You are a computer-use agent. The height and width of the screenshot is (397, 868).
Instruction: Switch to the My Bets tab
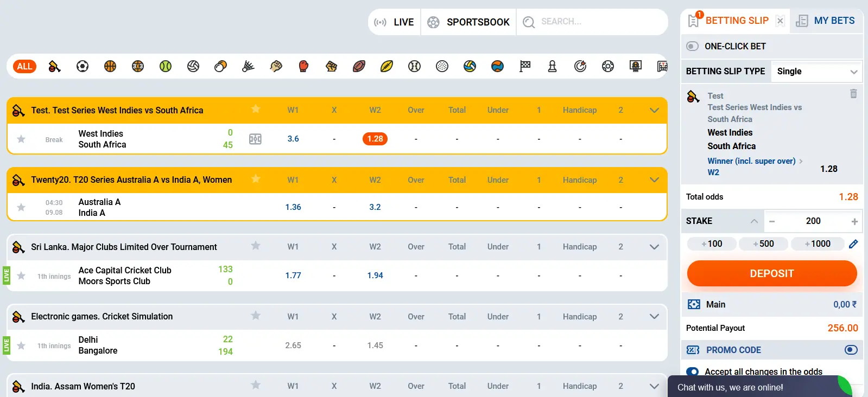click(x=826, y=21)
